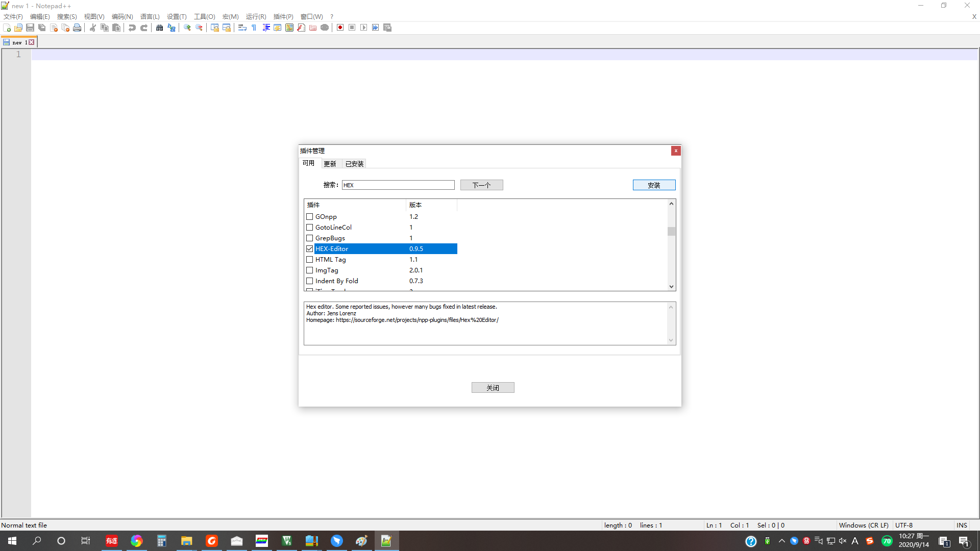Open the document map toolbar icon
The width and height of the screenshot is (980, 551).
pos(289,28)
